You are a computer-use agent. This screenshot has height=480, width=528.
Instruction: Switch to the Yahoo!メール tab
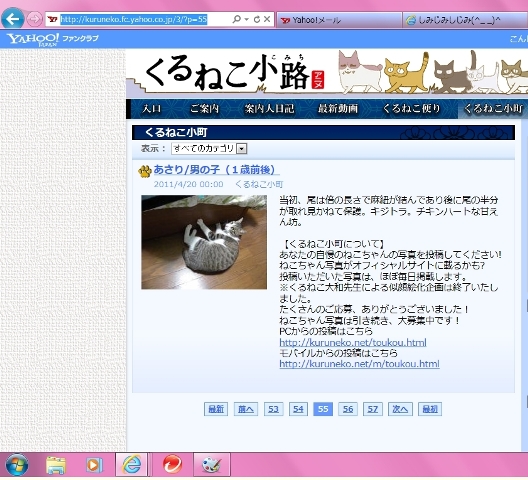(338, 20)
